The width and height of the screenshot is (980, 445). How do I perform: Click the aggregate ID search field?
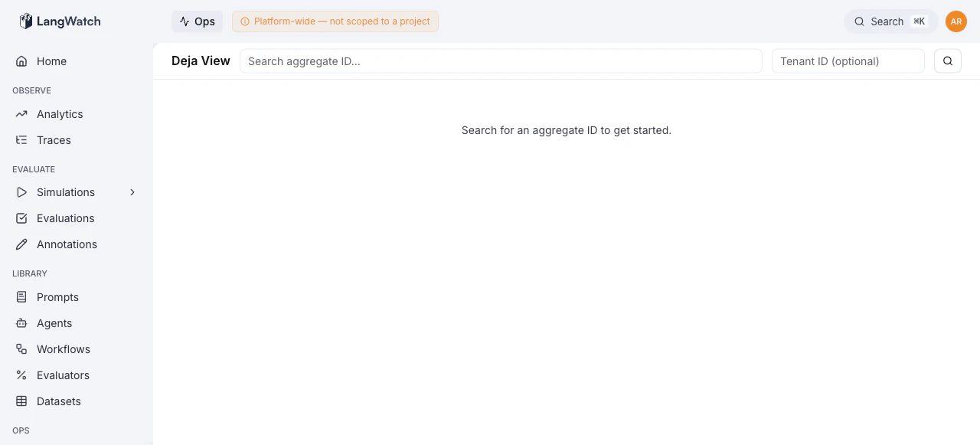click(x=501, y=61)
